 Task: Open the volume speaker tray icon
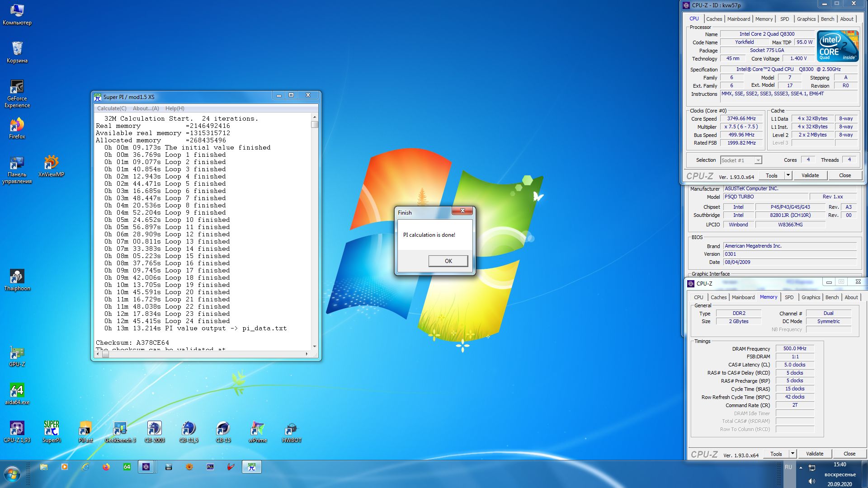[x=811, y=481]
